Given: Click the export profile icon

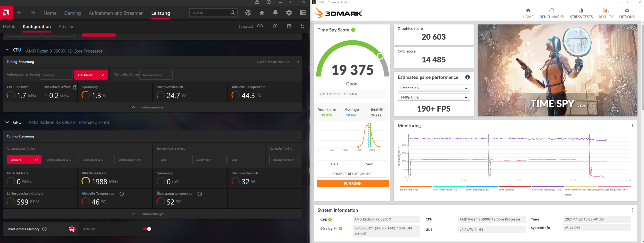Looking at the screenshot, I should (289, 26).
